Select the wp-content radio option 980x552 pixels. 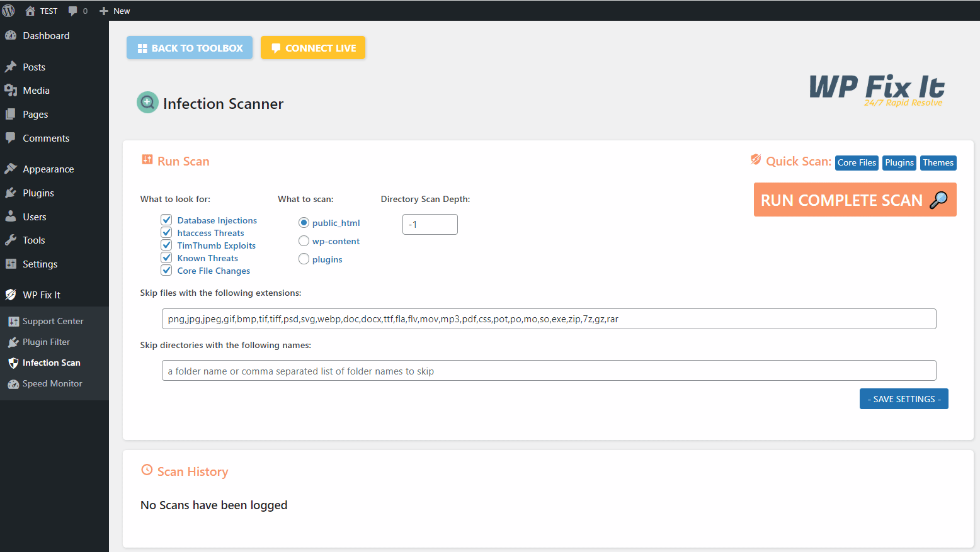(304, 241)
